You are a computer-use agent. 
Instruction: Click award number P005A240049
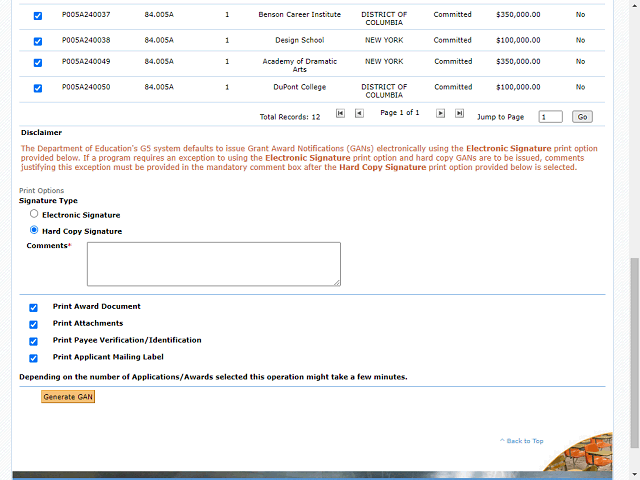coord(86,62)
